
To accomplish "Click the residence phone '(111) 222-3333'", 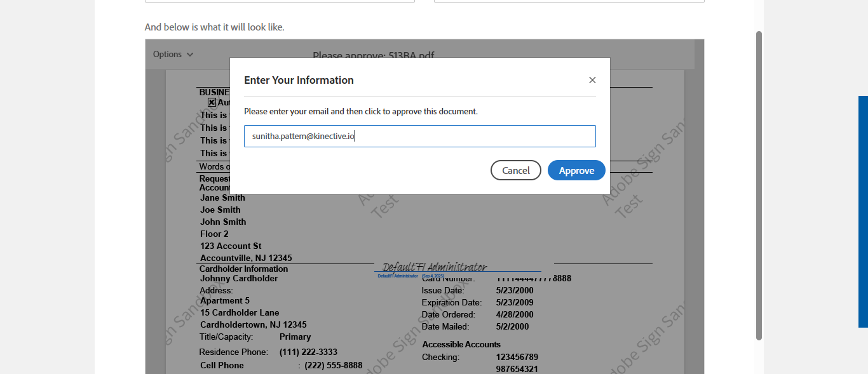I will pos(308,352).
